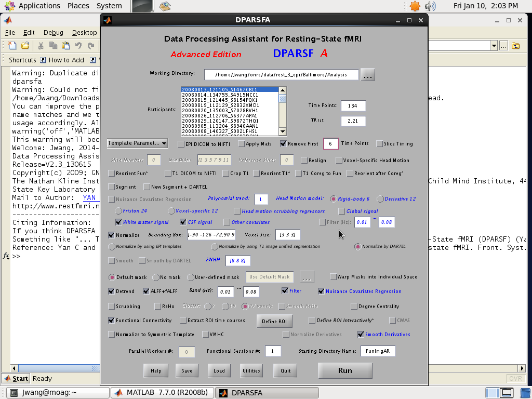Select the Friston 24 radio button
The width and height of the screenshot is (532, 399).
pos(118,211)
